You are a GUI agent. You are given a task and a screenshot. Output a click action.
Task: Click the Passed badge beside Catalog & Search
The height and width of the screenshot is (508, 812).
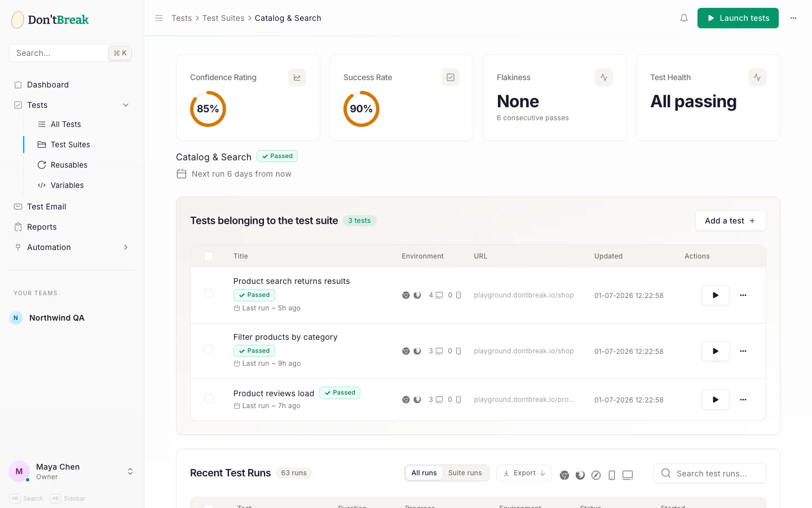(x=277, y=156)
